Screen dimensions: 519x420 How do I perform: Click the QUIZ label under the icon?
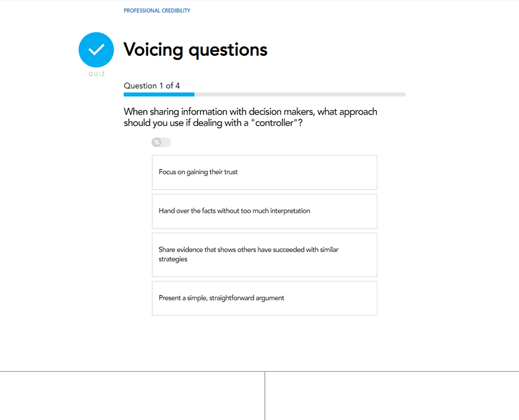tap(97, 74)
